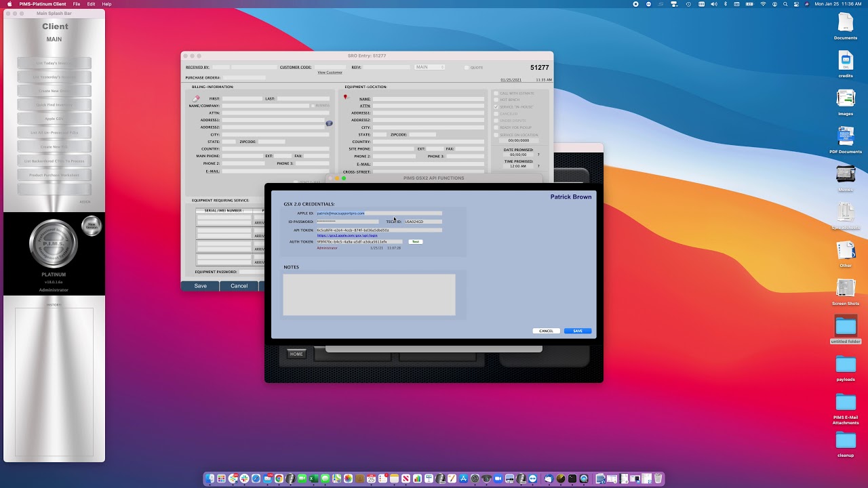Click Save in the SRO Entry window

coord(200,286)
